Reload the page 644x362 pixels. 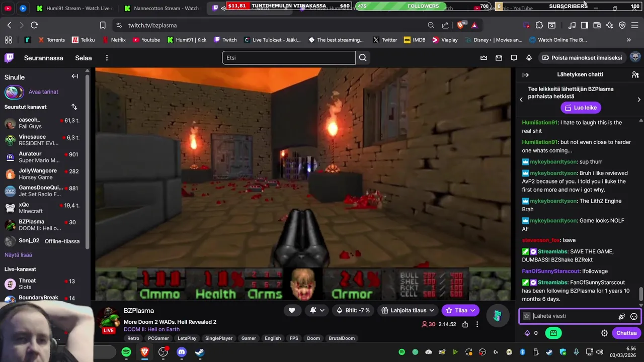coord(34,25)
